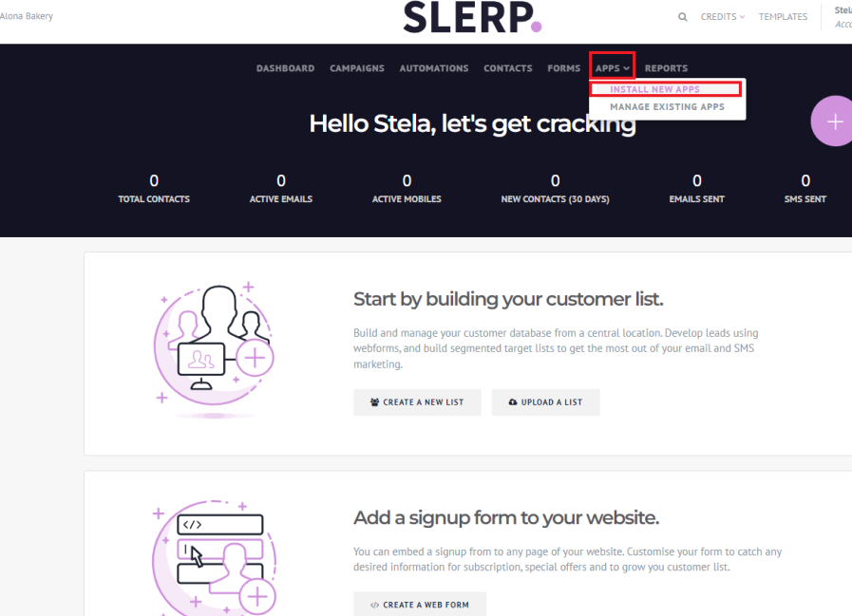Click Upload a List button
This screenshot has width=852, height=616.
click(x=545, y=402)
